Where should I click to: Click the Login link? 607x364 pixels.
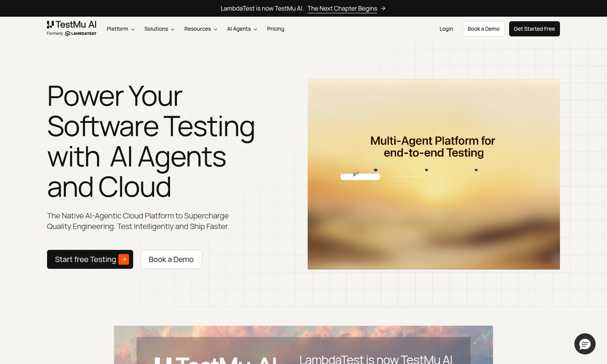pos(446,29)
